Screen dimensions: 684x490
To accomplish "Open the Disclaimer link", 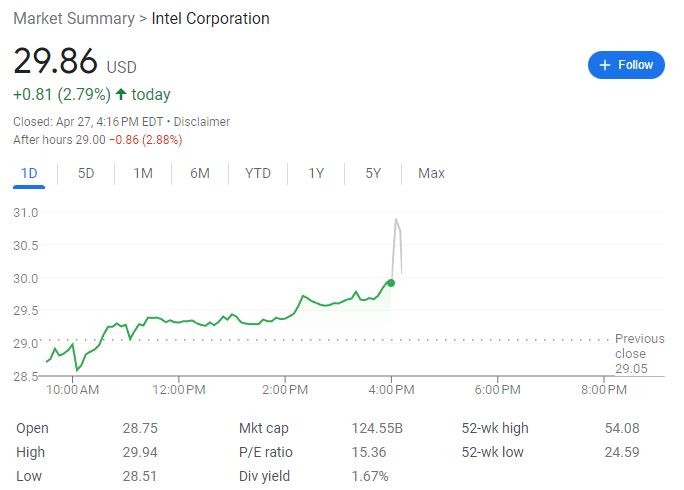I will (202, 122).
